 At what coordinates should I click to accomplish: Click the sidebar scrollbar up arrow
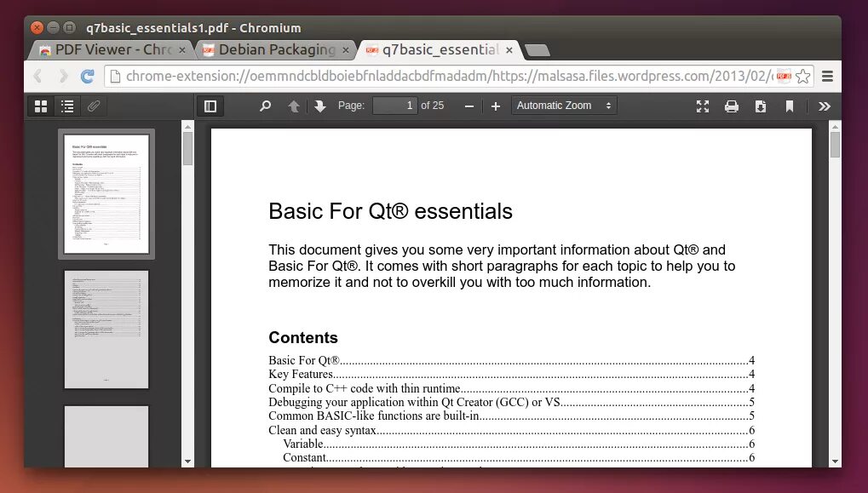tap(187, 127)
